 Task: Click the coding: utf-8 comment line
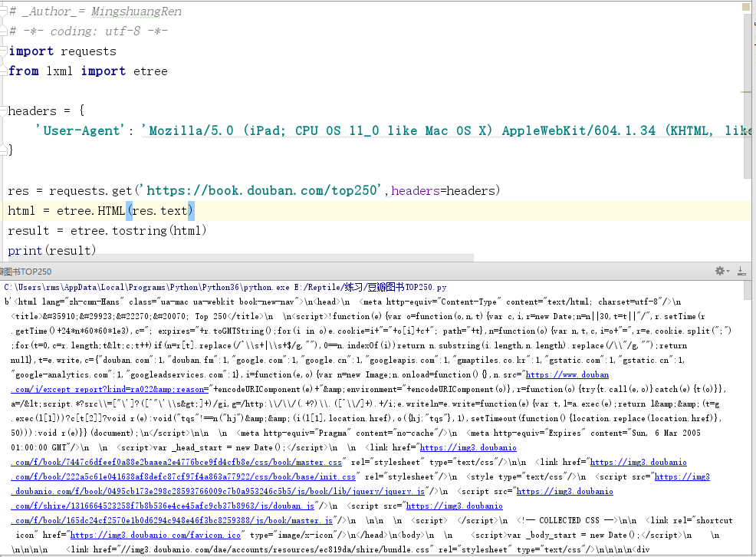pos(89,31)
